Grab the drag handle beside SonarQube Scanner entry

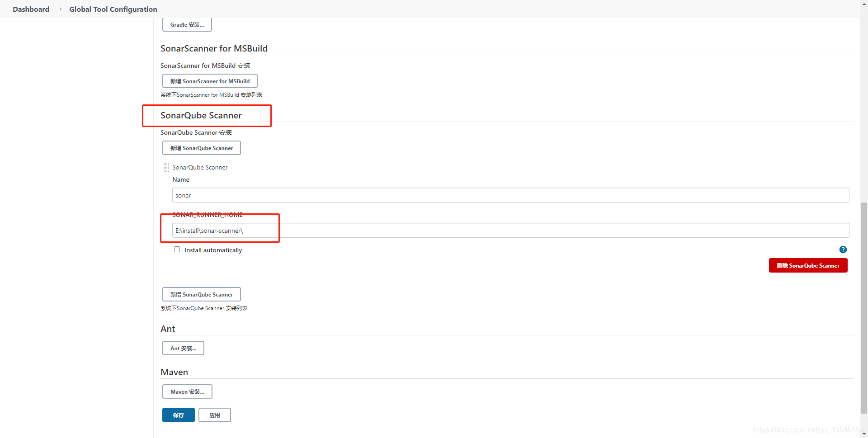point(166,167)
